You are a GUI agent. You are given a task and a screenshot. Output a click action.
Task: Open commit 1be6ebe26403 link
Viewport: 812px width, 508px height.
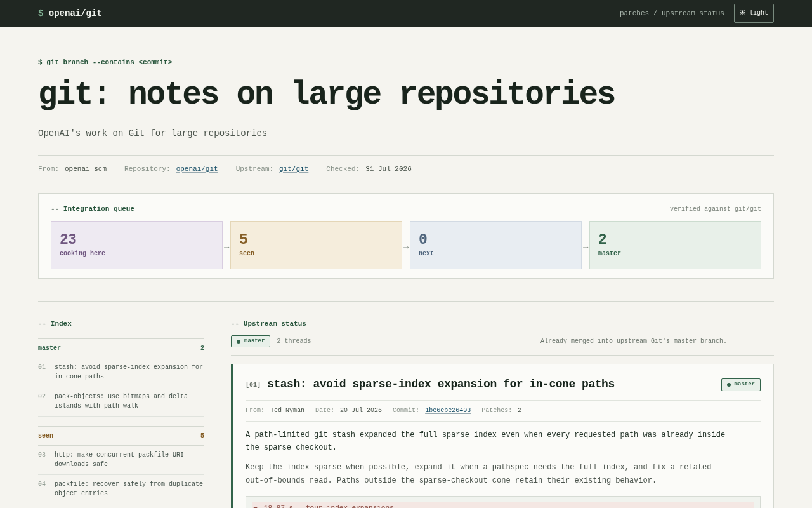click(448, 411)
